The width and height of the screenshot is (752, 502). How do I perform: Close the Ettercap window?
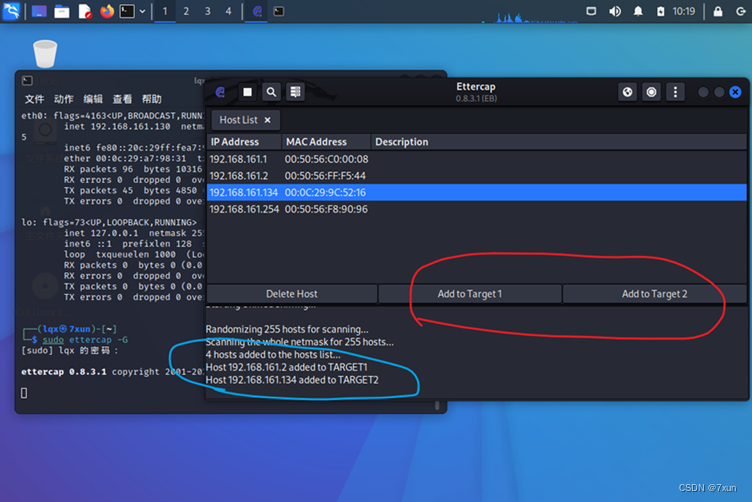coord(735,92)
